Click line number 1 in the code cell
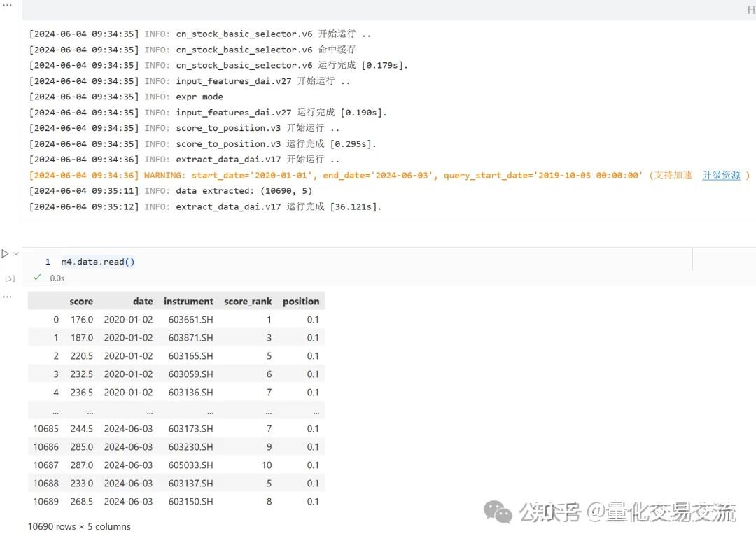756x543 pixels. (x=48, y=262)
